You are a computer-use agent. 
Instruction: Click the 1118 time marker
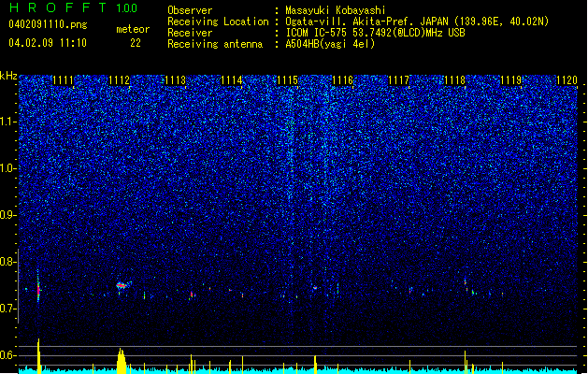454,80
